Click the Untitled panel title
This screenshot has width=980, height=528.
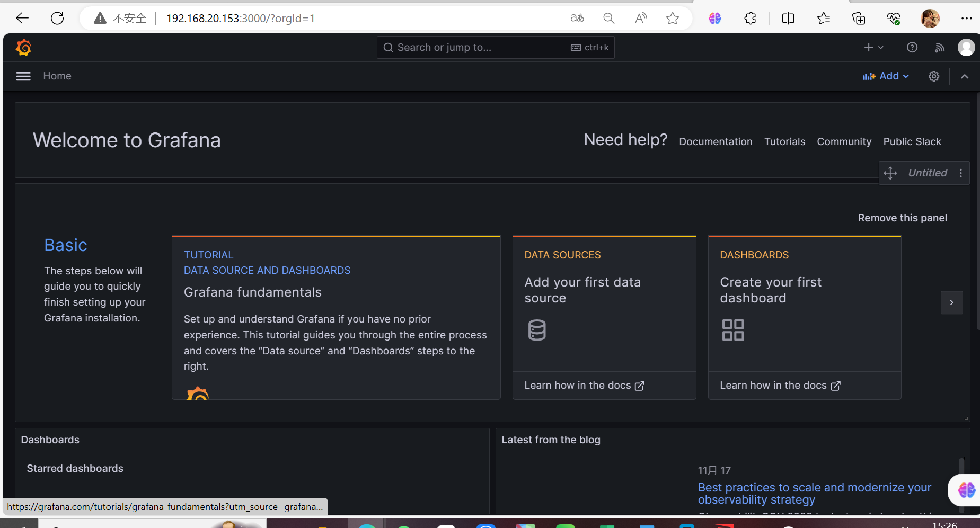pyautogui.click(x=928, y=173)
